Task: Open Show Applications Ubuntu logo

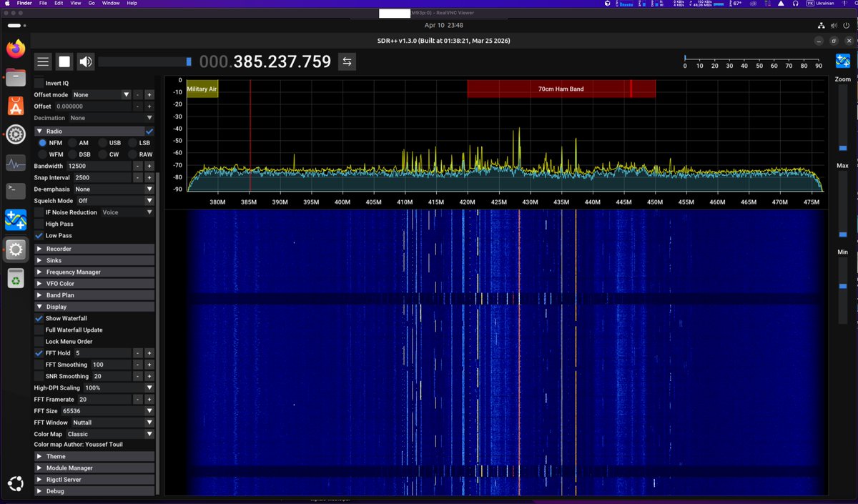Action: tap(16, 483)
